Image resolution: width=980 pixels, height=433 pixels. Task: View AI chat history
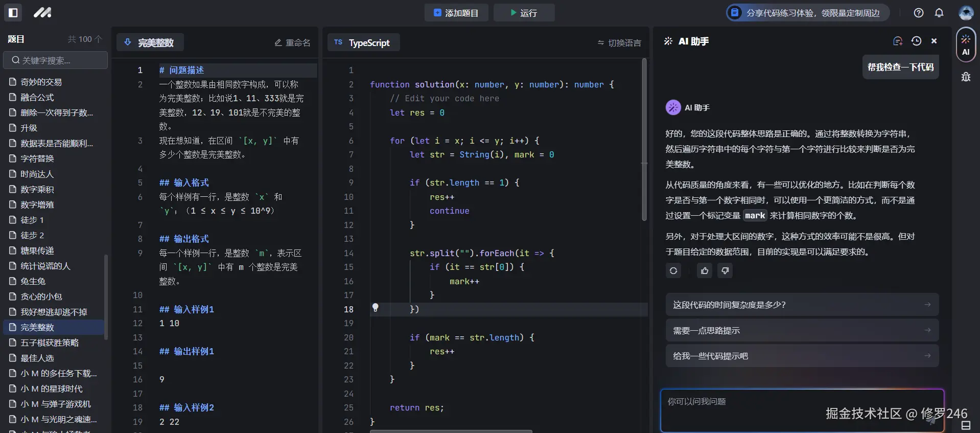[916, 41]
